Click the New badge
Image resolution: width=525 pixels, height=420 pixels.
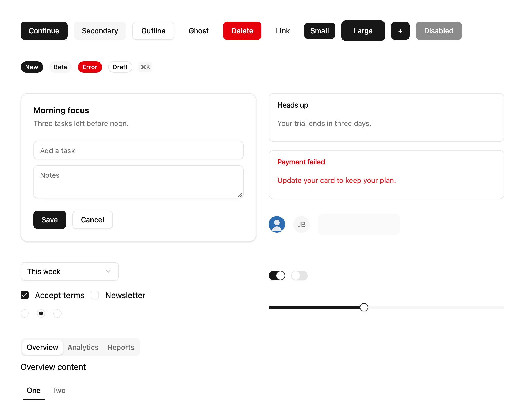[x=32, y=67]
